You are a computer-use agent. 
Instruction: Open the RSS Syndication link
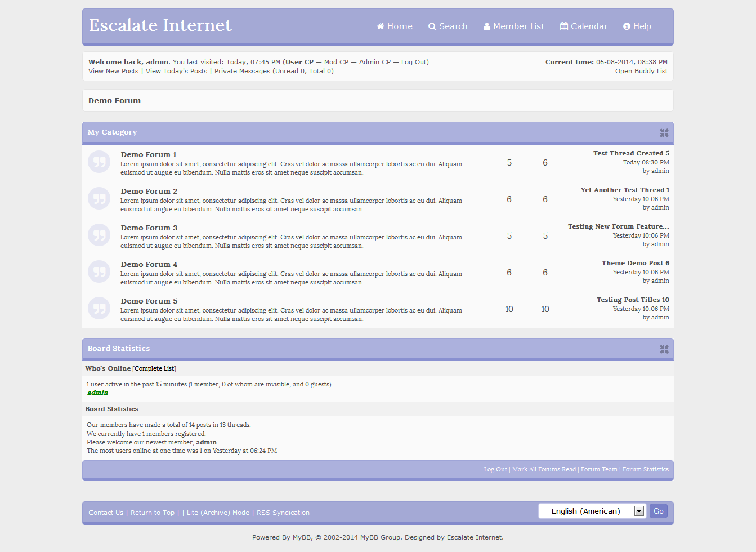pos(283,513)
